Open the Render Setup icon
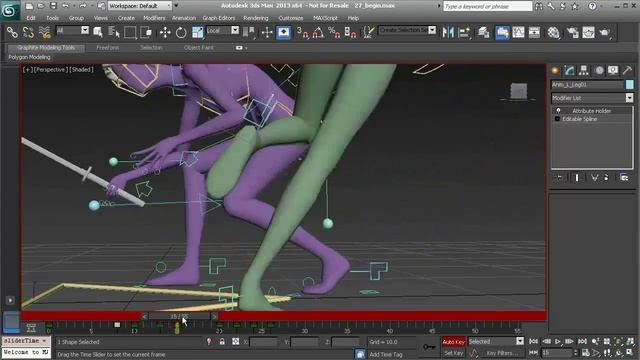 pos(572,32)
